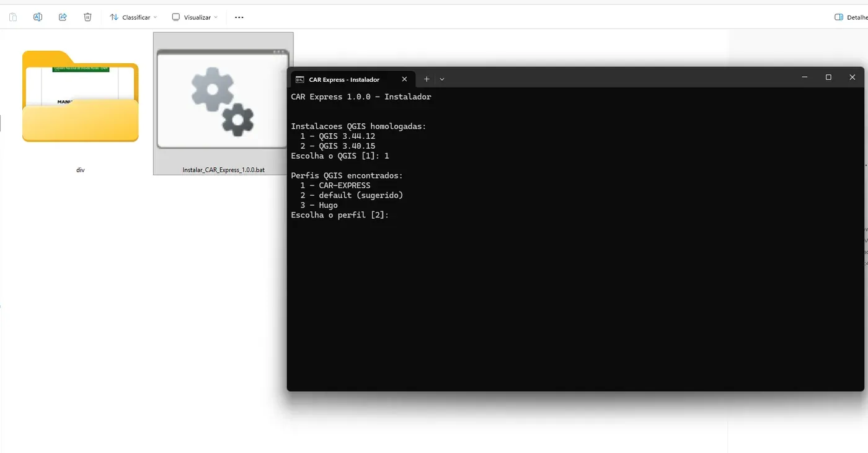Click the "1 - QGIS 3.44.12" line

pyautogui.click(x=338, y=136)
